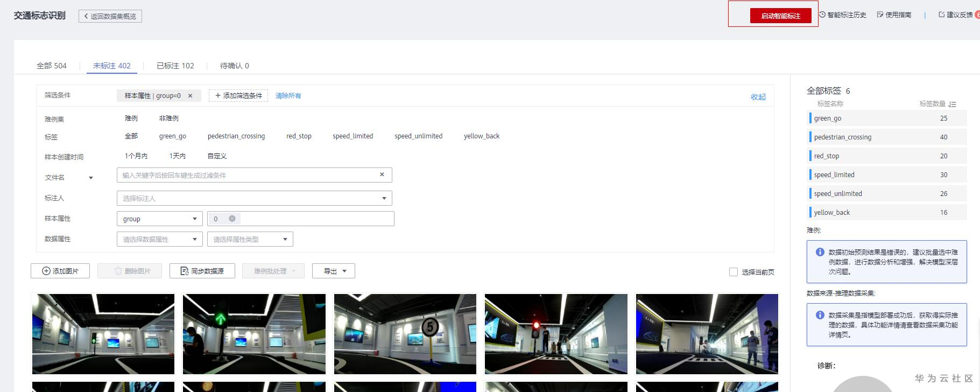
Task: Open the 请选择数据属性 dropdown
Action: point(160,239)
